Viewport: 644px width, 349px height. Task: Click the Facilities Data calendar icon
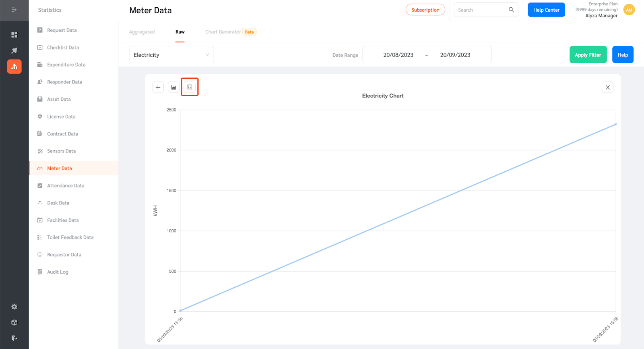[x=40, y=220]
